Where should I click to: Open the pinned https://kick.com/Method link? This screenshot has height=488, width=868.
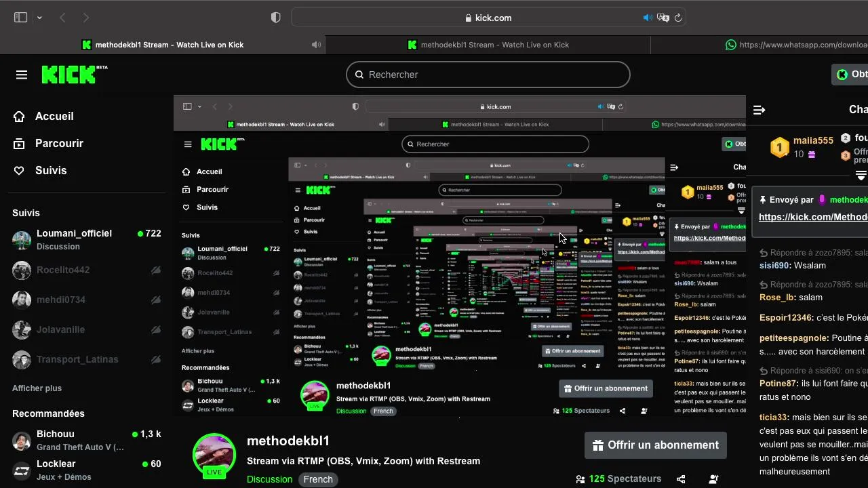[813, 217]
